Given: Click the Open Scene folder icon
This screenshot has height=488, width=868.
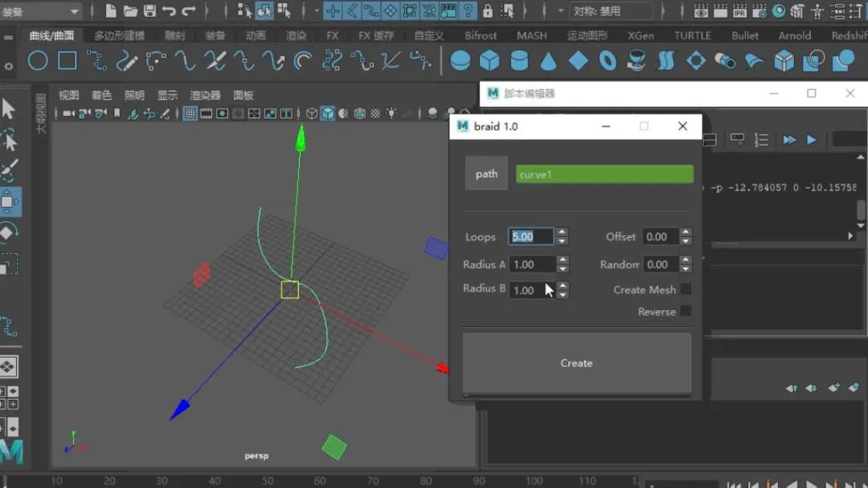Looking at the screenshot, I should 131,10.
